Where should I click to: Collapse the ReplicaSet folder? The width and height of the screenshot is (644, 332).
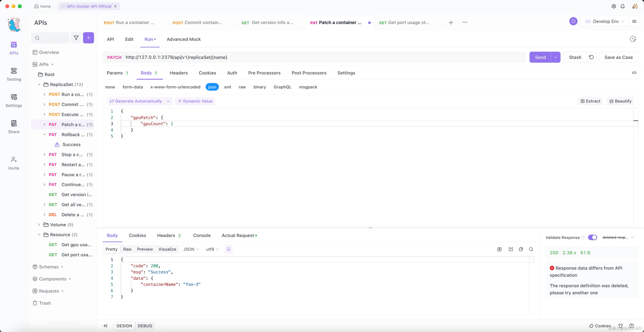point(39,84)
